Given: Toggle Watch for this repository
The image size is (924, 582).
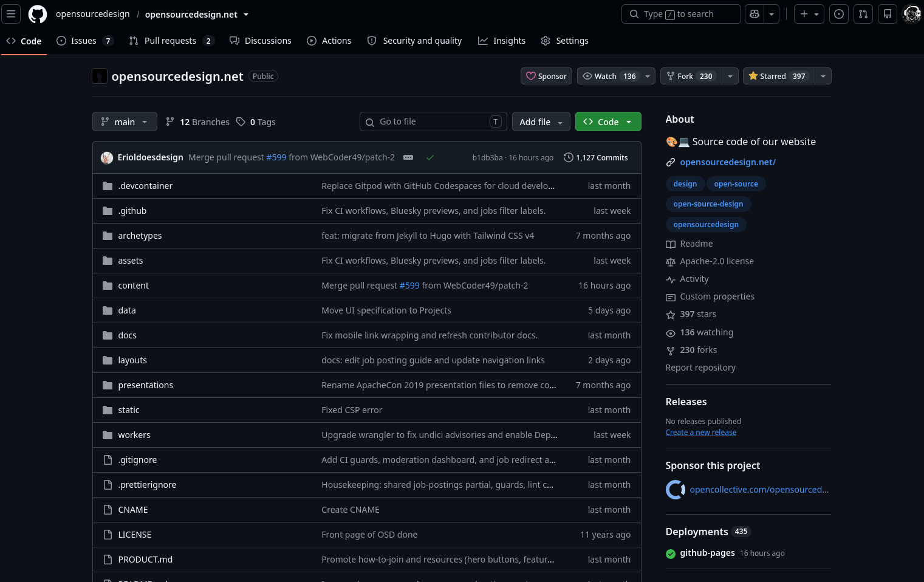Looking at the screenshot, I should click(x=616, y=76).
